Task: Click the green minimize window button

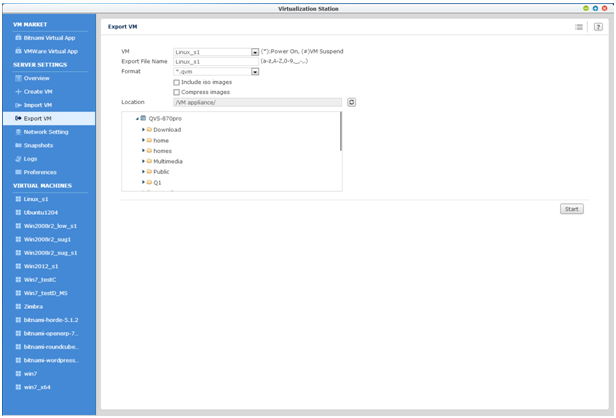Action: pos(586,8)
